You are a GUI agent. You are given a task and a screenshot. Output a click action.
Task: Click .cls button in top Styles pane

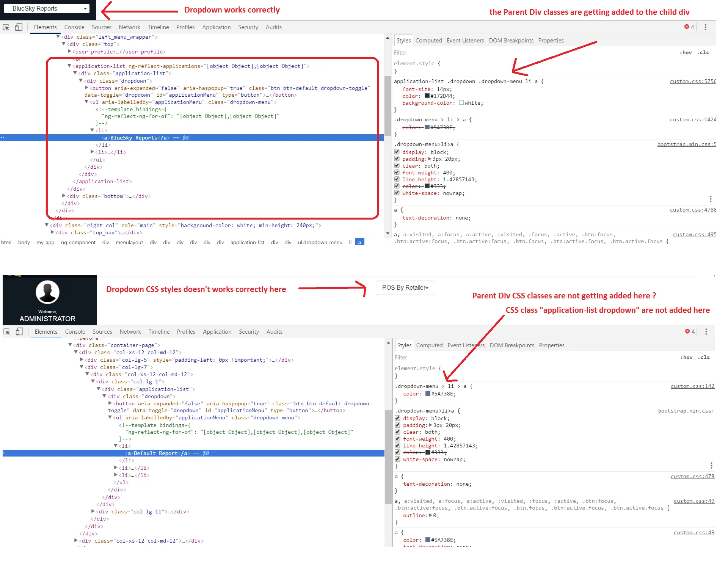click(x=703, y=53)
